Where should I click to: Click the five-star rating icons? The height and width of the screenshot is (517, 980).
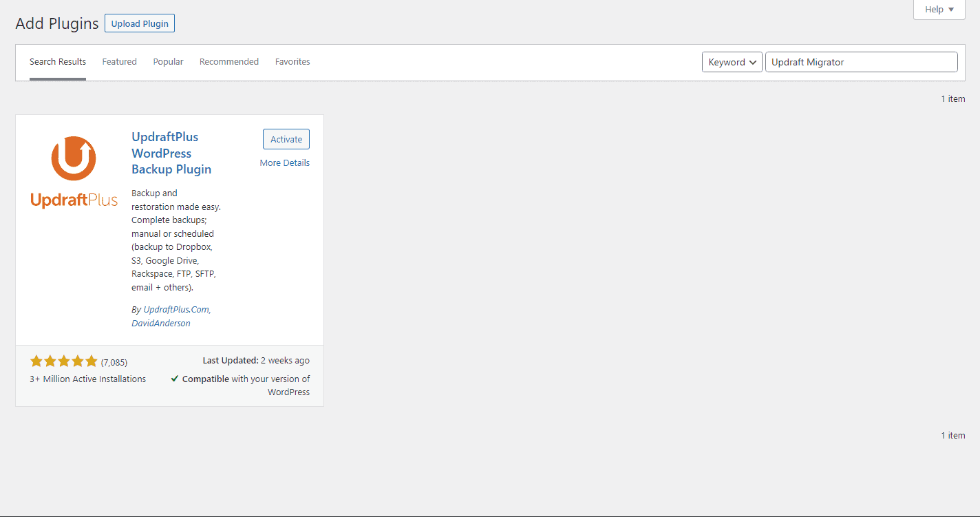click(x=64, y=361)
